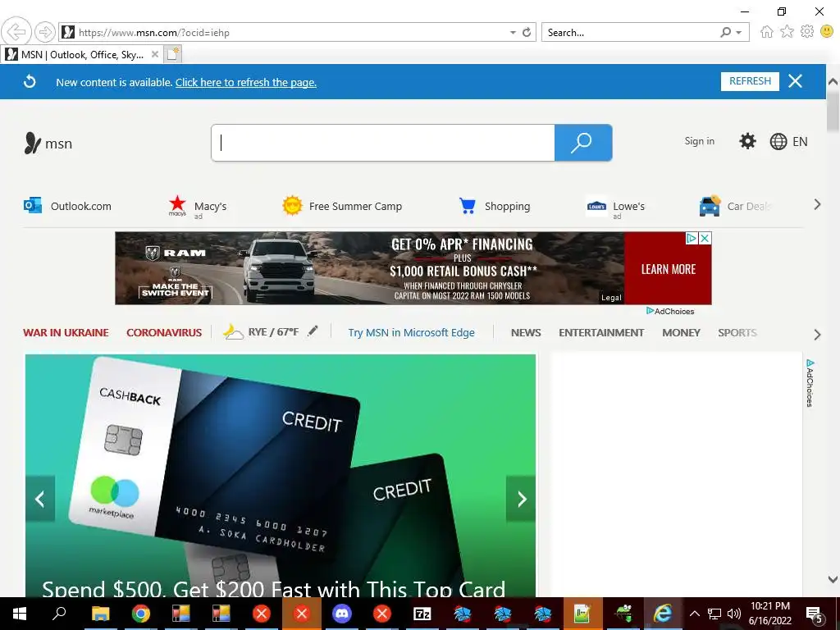Click the browser Forward arrow button
The image size is (840, 630).
coord(46,32)
